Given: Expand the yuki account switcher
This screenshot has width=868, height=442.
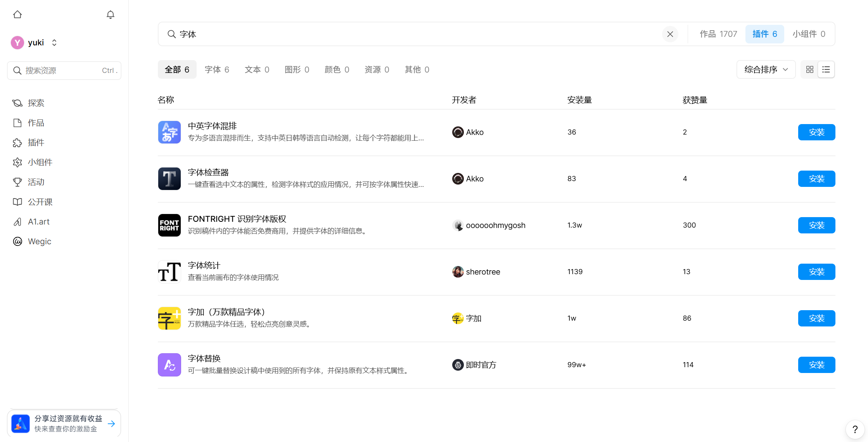Looking at the screenshot, I should tap(54, 43).
